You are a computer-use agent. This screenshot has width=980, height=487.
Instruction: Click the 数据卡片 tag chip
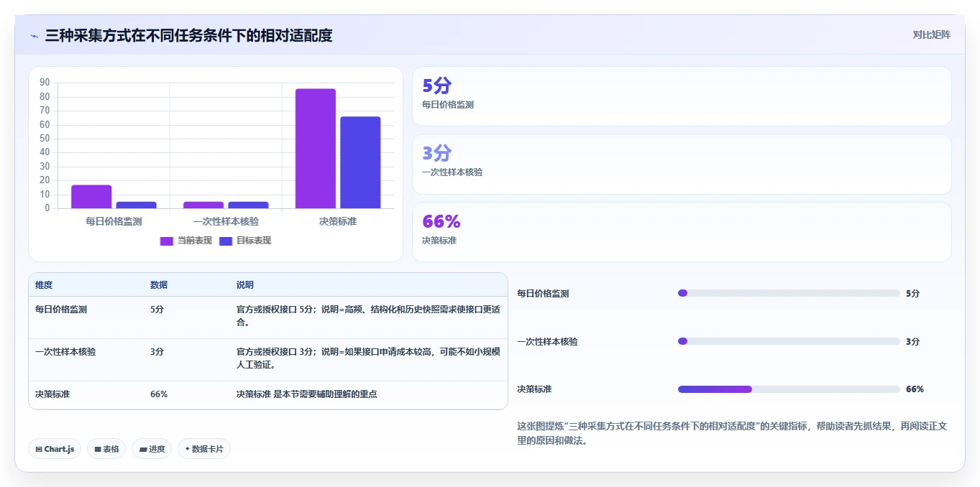pos(204,449)
